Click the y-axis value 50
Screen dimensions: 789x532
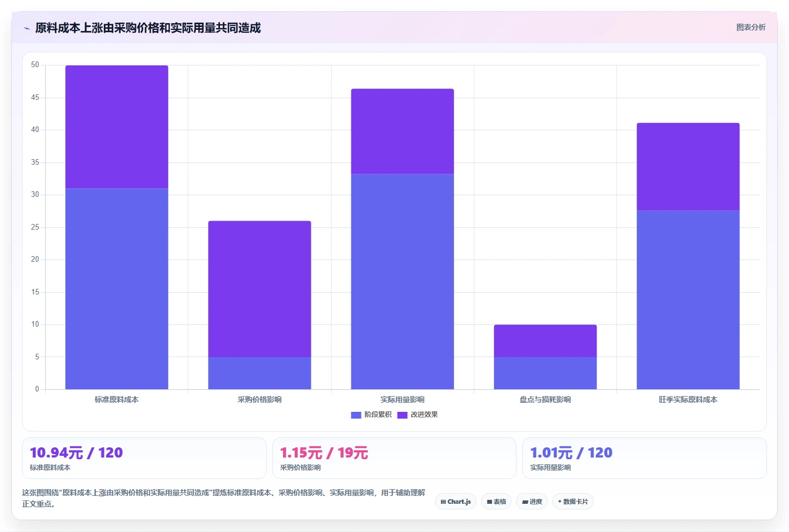click(x=35, y=65)
